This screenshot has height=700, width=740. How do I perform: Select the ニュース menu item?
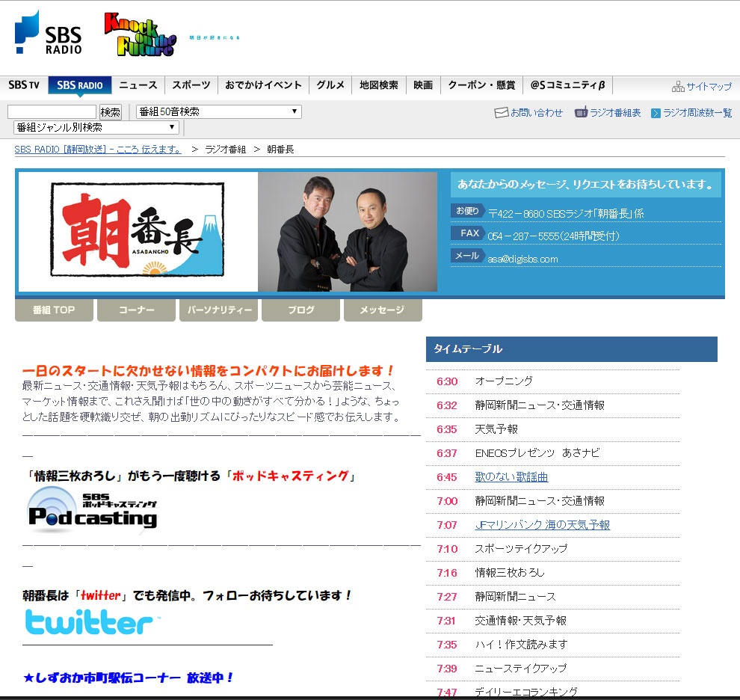point(138,85)
